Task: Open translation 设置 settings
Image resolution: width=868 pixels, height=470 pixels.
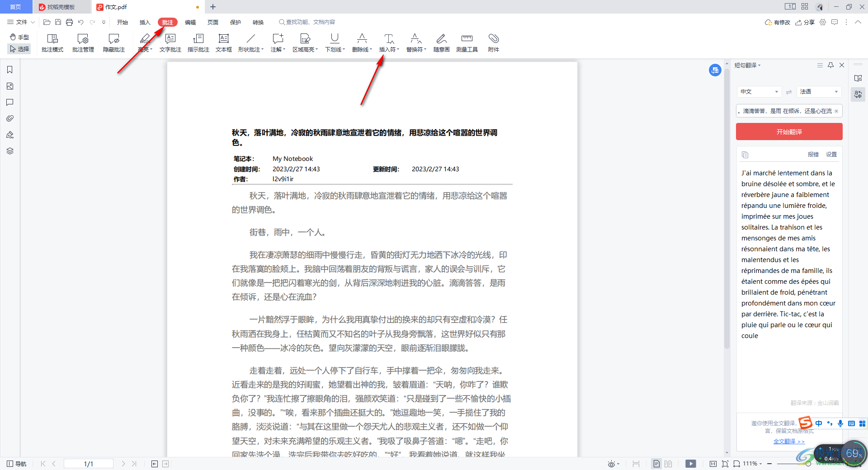Action: click(831, 155)
